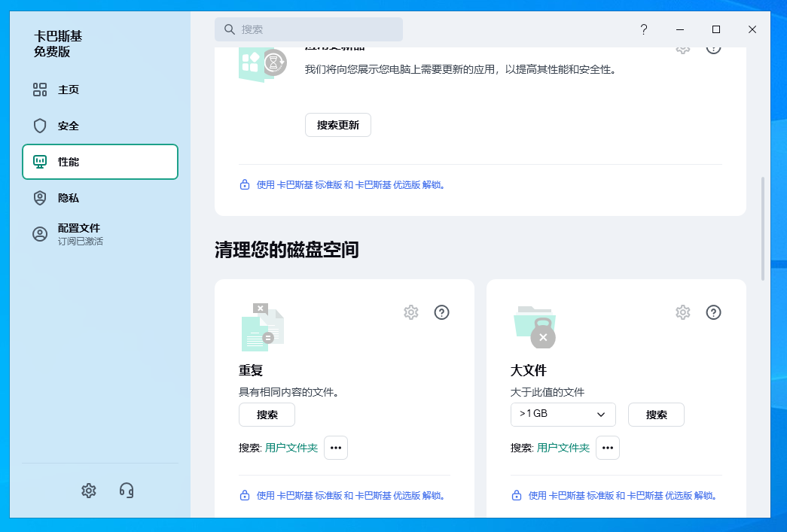Click 清理您的磁盘空间 heading
This screenshot has height=532, width=787.
(x=287, y=250)
